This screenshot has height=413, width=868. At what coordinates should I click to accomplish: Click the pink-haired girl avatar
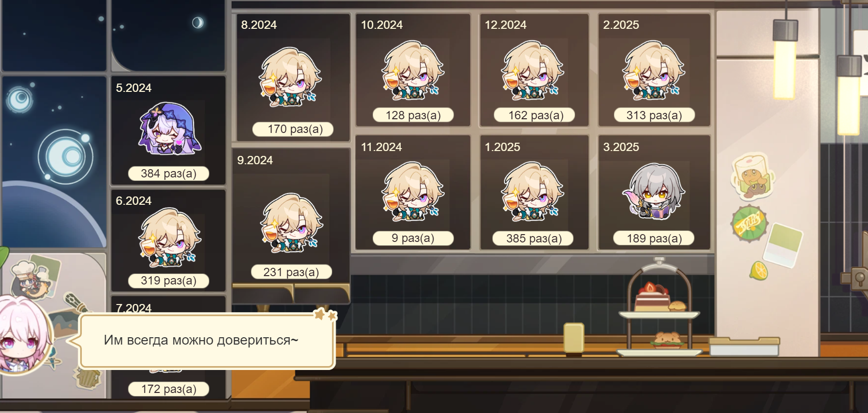tap(22, 336)
